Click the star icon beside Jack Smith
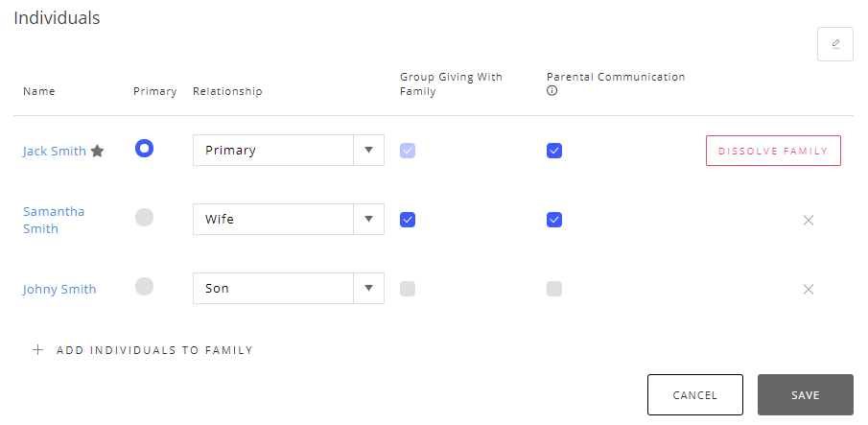 click(x=97, y=151)
